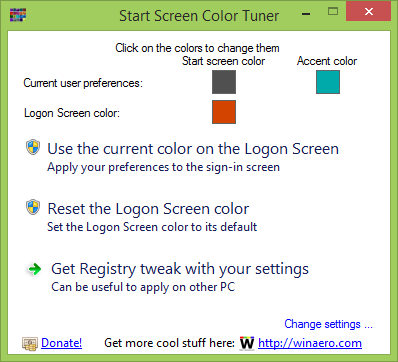Viewport: 398px width, 362px height.
Task: Open the teal Accent color swatch
Action: [328, 82]
